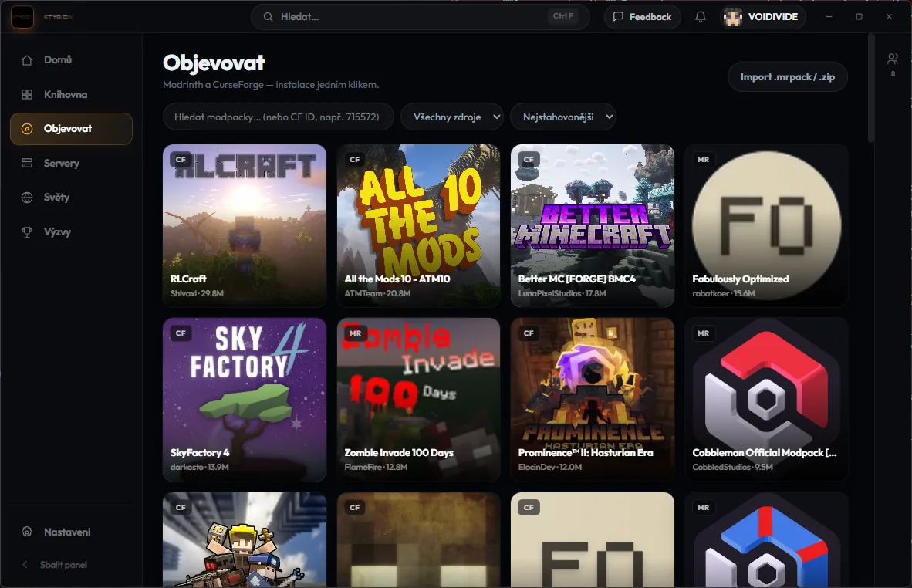Open Servery server stack icon
The width and height of the screenshot is (912, 588).
click(27, 163)
